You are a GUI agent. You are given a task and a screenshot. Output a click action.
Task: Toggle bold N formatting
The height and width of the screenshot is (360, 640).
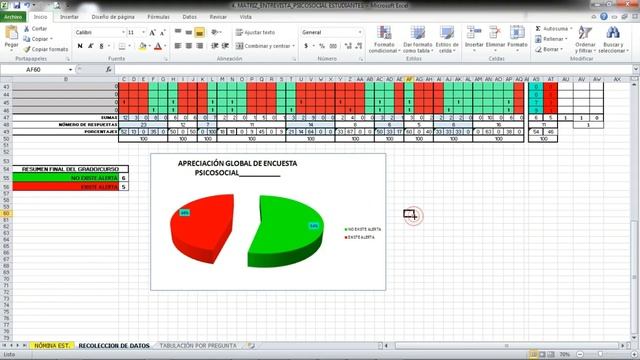pos(80,46)
